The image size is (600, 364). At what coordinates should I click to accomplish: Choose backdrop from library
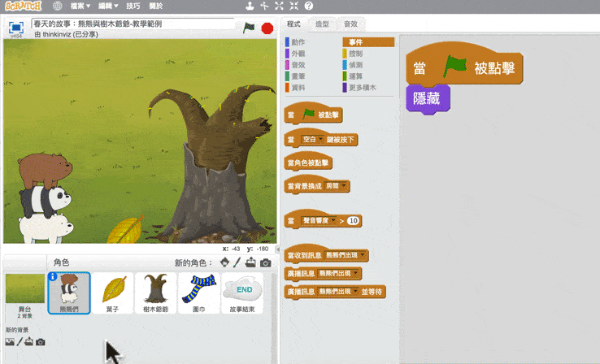coord(10,342)
